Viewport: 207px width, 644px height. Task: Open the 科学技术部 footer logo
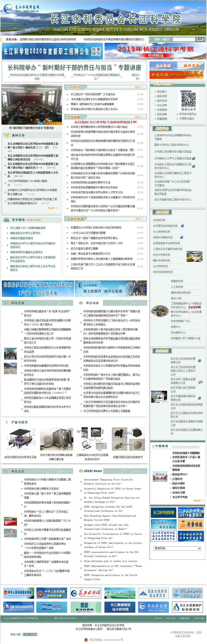point(52,593)
